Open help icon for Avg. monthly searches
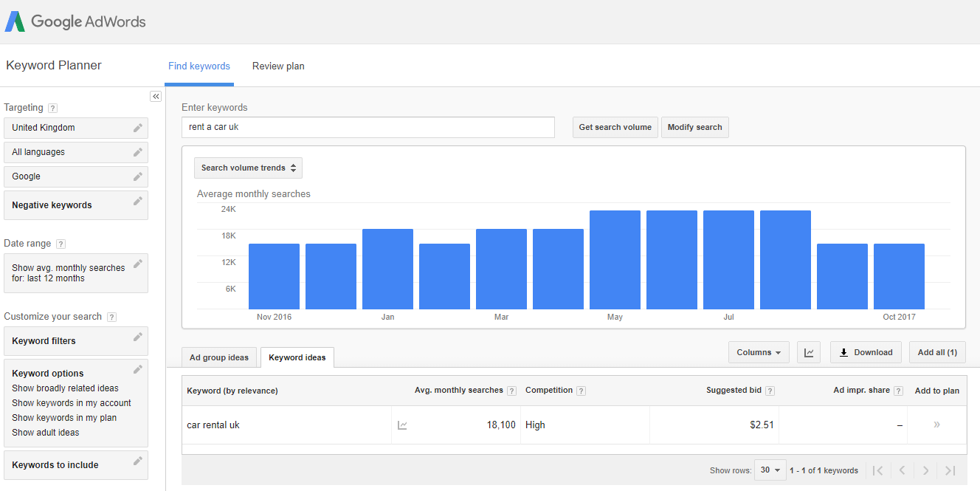 tap(511, 391)
